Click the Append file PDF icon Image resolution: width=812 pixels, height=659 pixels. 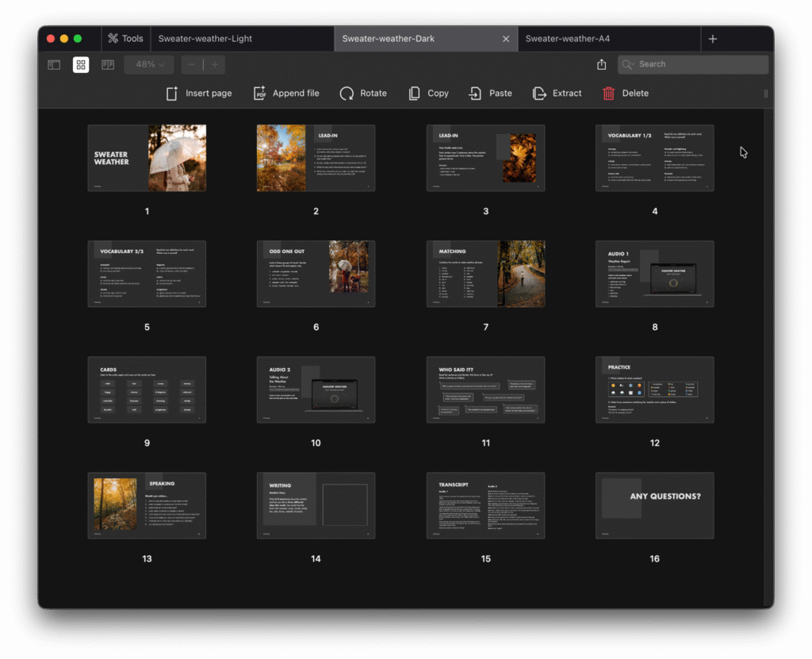tap(259, 94)
